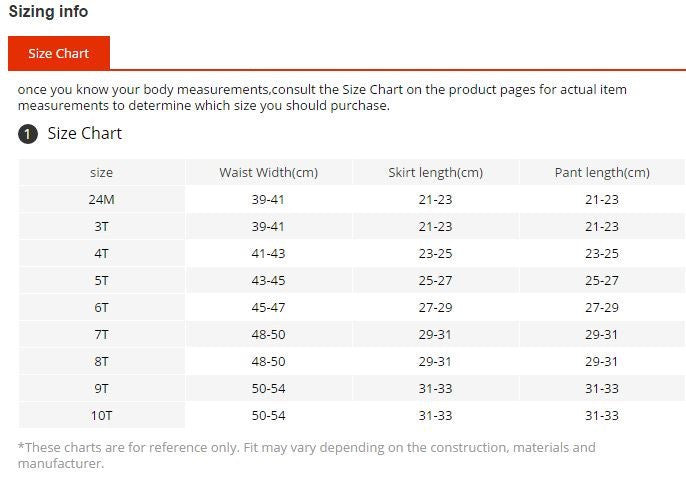Screen dimensions: 686x485
Task: Click the size column header
Action: (101, 172)
